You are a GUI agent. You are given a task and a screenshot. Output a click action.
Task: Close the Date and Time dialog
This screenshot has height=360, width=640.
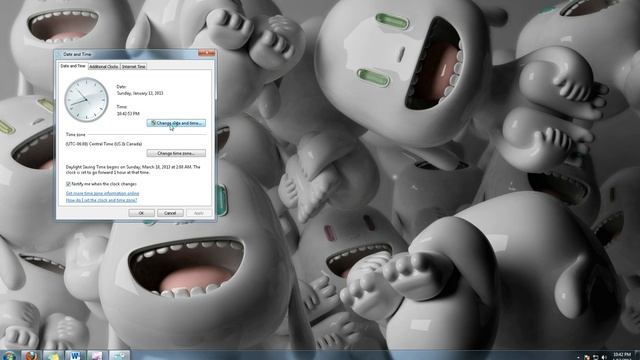(207, 53)
